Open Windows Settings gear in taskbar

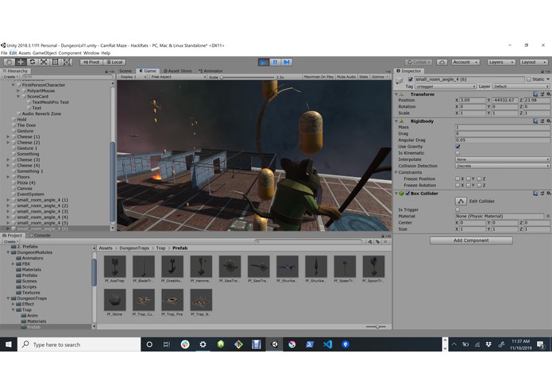click(x=203, y=344)
